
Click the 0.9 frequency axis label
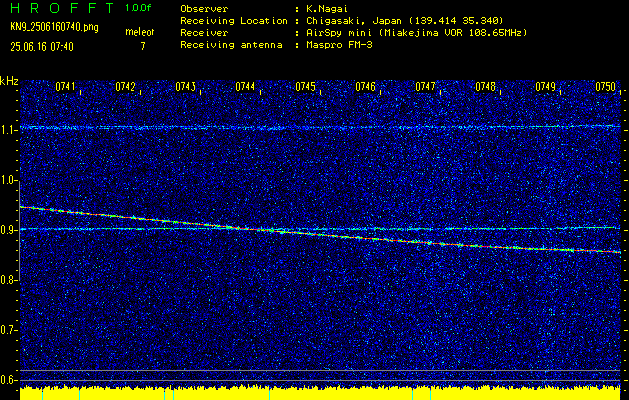point(8,230)
